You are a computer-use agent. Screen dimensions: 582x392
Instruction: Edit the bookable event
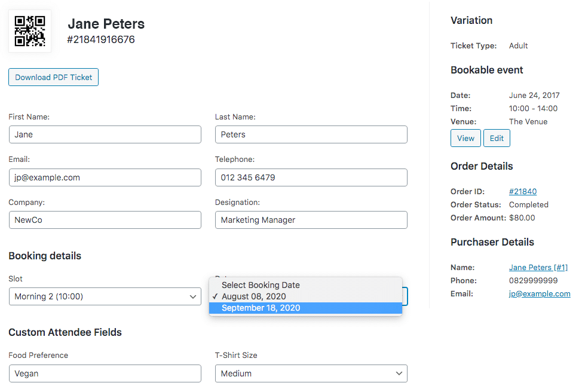click(497, 138)
